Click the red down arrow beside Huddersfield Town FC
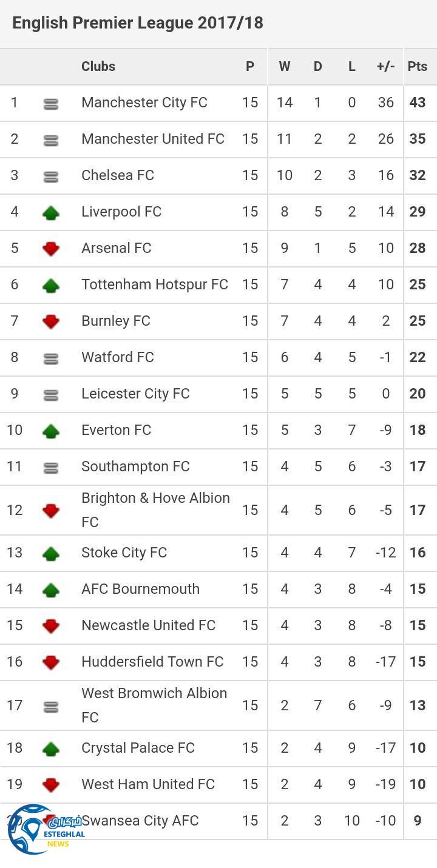437x868 pixels. coord(51,662)
